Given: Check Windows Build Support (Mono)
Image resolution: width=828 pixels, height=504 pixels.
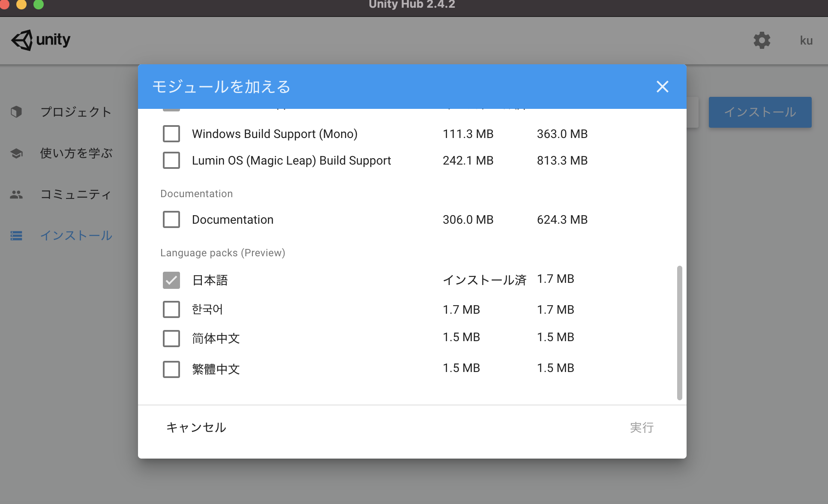Looking at the screenshot, I should (171, 134).
